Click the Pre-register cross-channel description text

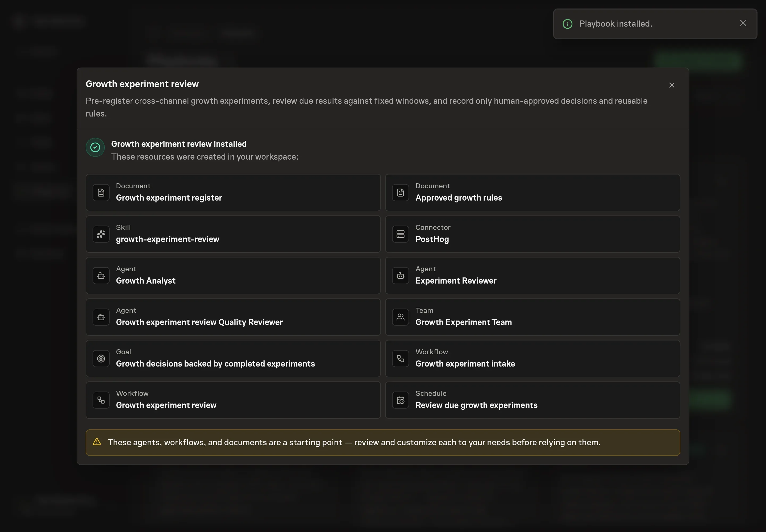coord(366,107)
